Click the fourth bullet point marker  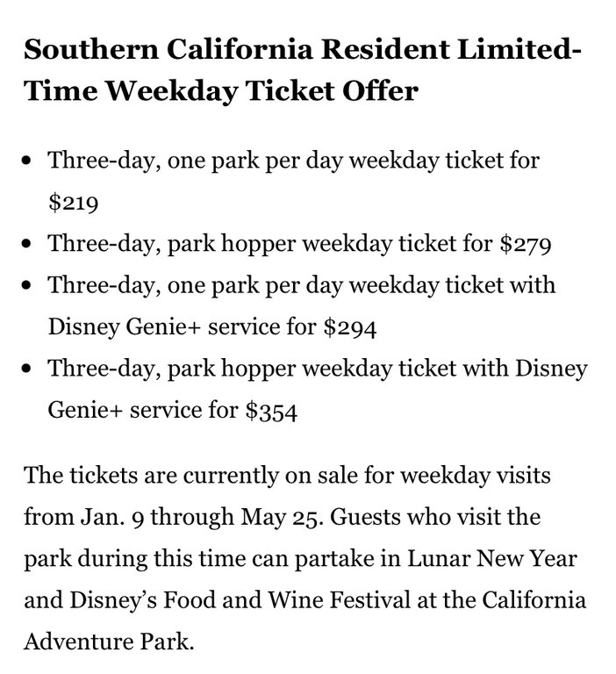(x=30, y=369)
